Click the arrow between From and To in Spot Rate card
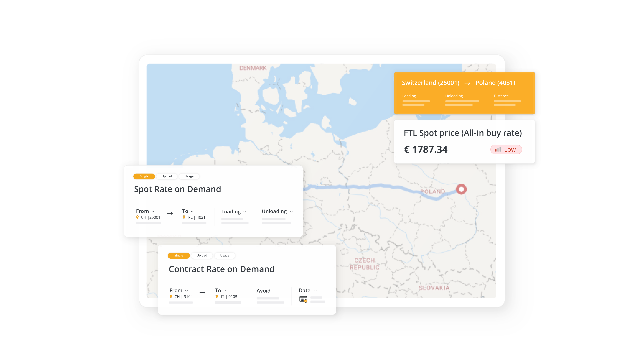Image resolution: width=644 pixels, height=362 pixels. 170,213
